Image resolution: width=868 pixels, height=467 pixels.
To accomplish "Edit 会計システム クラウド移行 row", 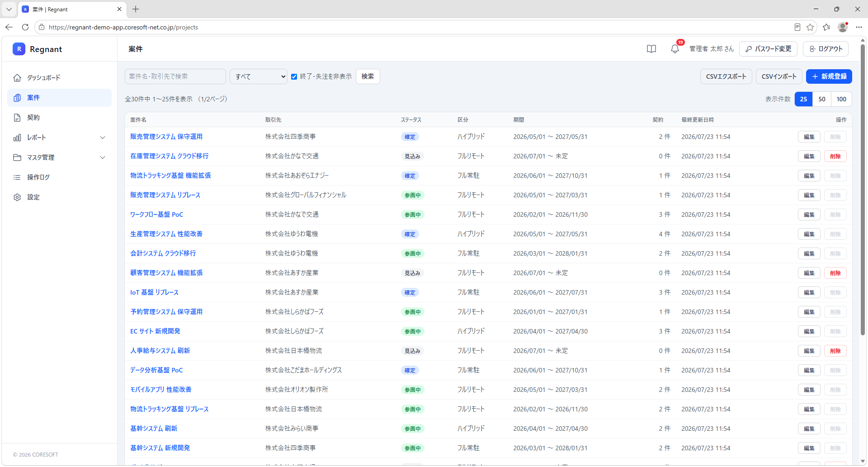I will pos(809,253).
